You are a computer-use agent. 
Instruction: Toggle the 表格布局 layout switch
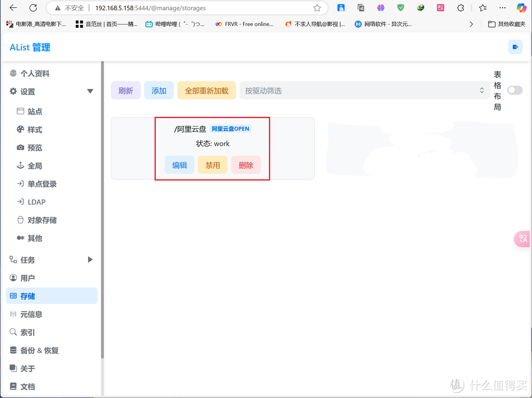[x=514, y=90]
